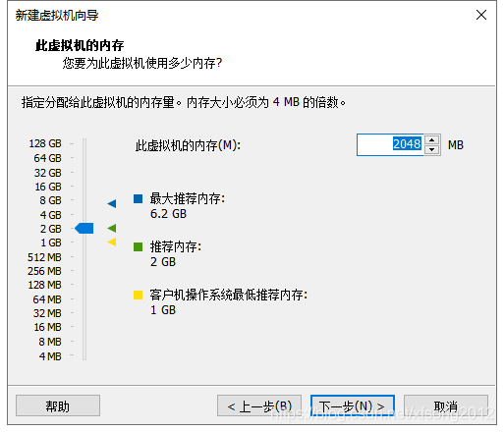Click the 256 MB slider label
504x432 pixels.
pos(44,271)
